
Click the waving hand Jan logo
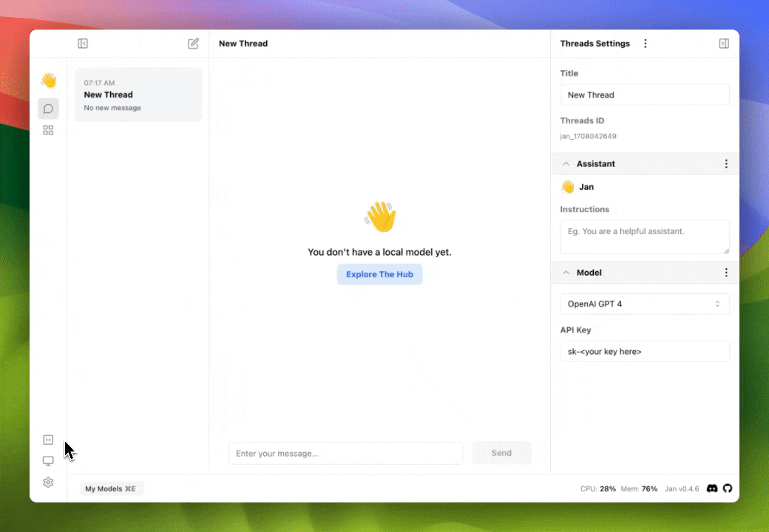click(x=49, y=81)
